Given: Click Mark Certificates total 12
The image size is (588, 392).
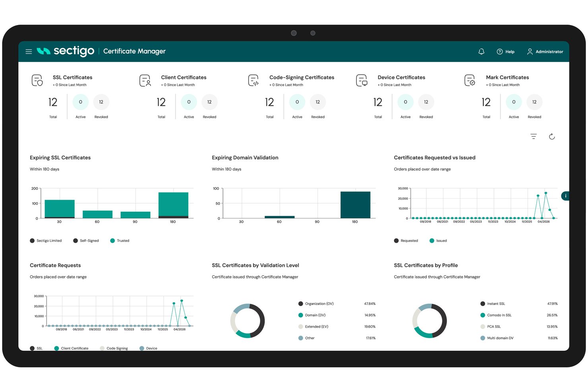Looking at the screenshot, I should 486,102.
